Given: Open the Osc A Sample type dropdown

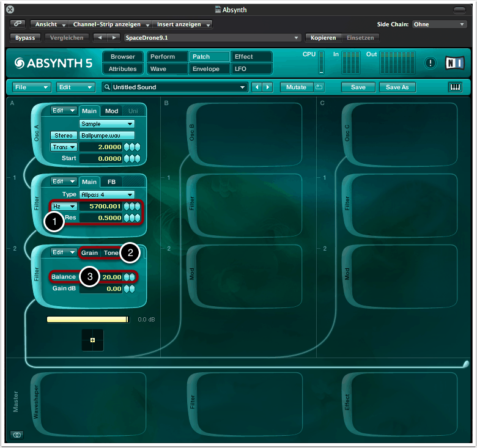Looking at the screenshot, I should coord(107,123).
